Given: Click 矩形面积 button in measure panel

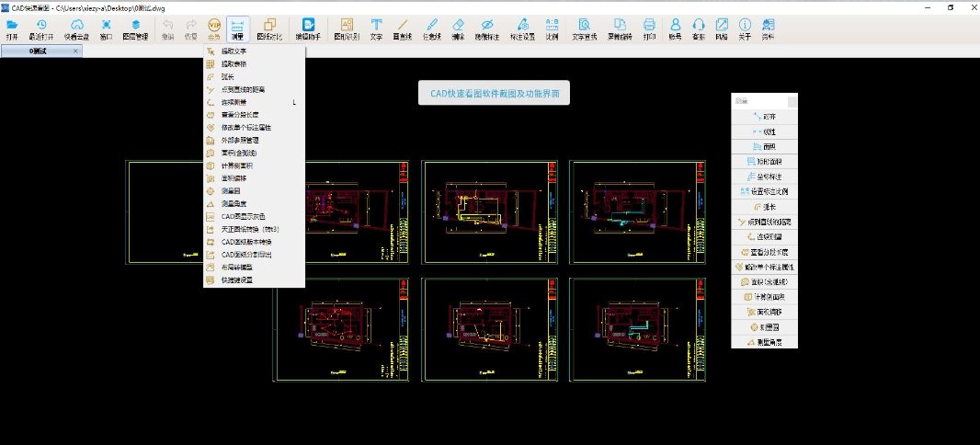Looking at the screenshot, I should pyautogui.click(x=764, y=162).
